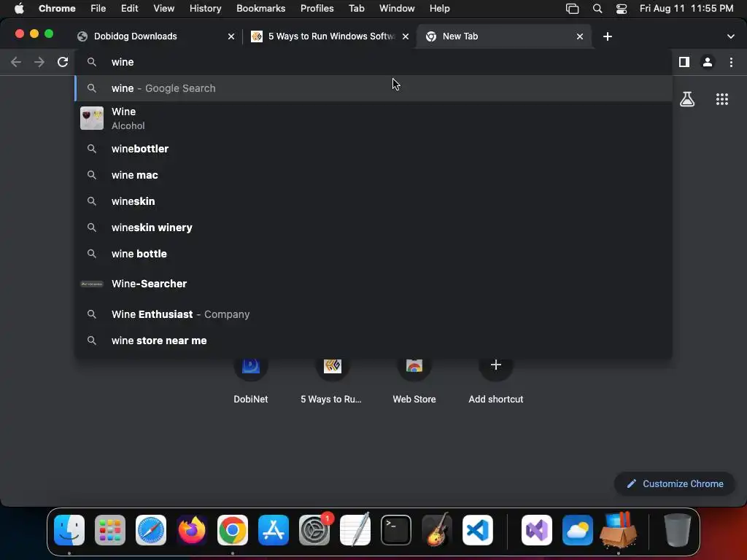Choose the wineskin winery suggestion

tap(373, 227)
